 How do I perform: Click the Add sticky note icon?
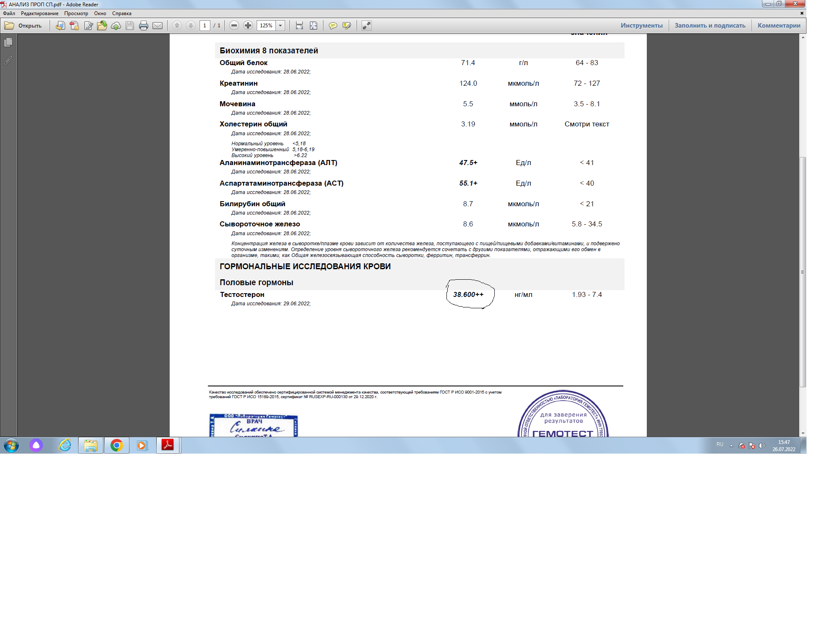click(x=333, y=26)
